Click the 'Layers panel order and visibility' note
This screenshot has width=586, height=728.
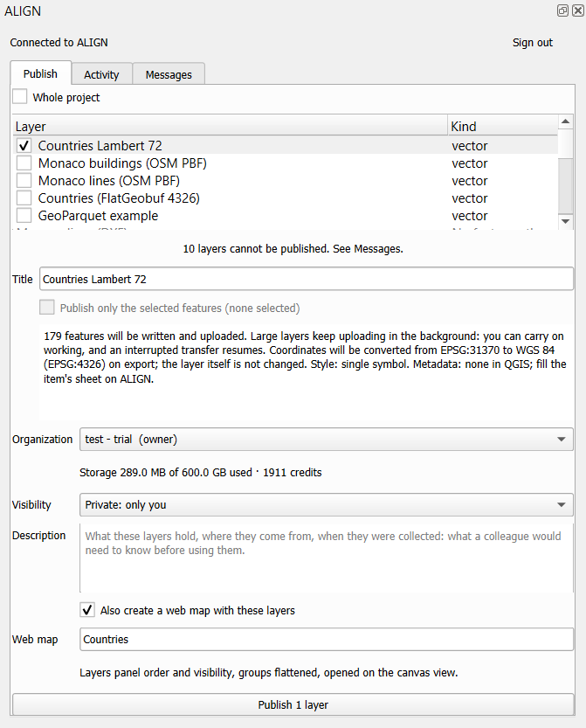pyautogui.click(x=269, y=673)
